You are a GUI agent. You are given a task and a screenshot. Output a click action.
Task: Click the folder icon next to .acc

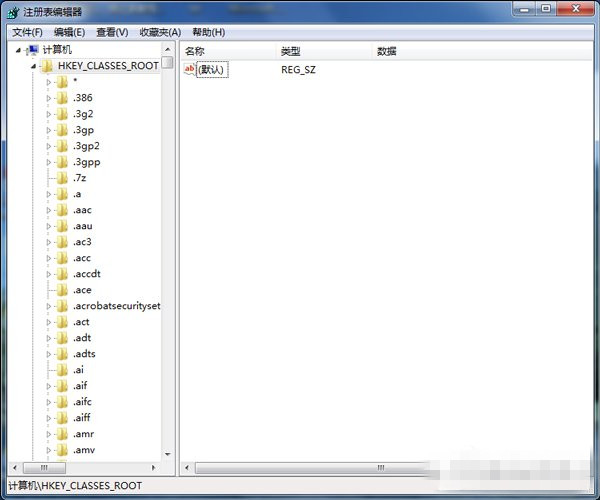point(62,258)
